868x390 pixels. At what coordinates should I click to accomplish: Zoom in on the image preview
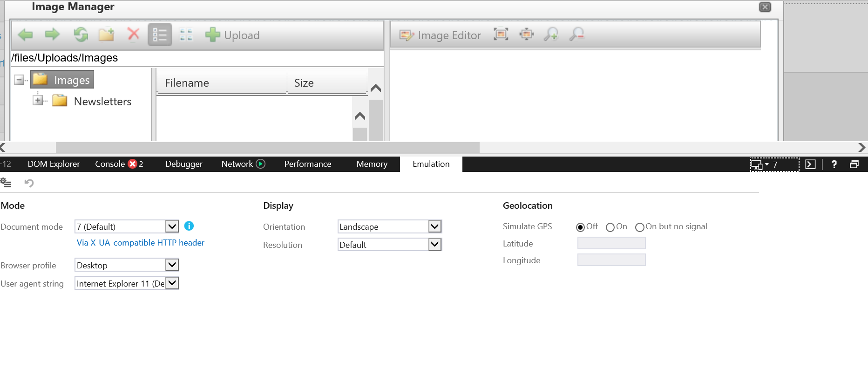point(551,34)
